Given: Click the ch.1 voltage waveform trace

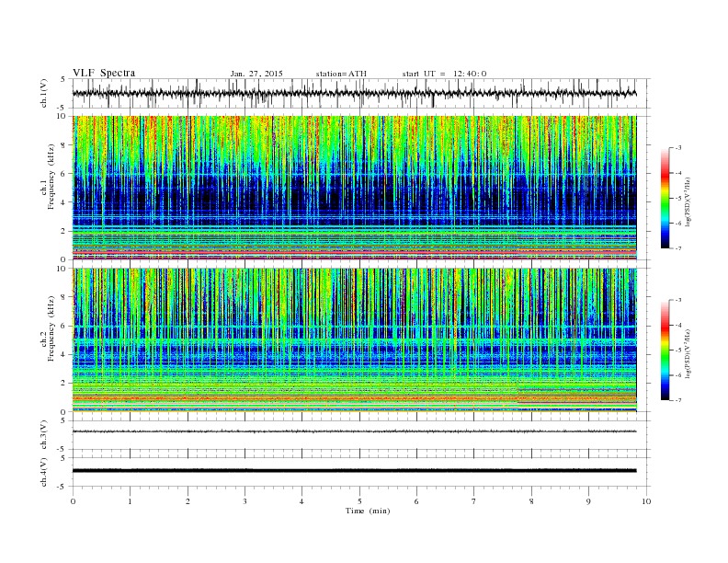Looking at the screenshot, I should point(355,93).
